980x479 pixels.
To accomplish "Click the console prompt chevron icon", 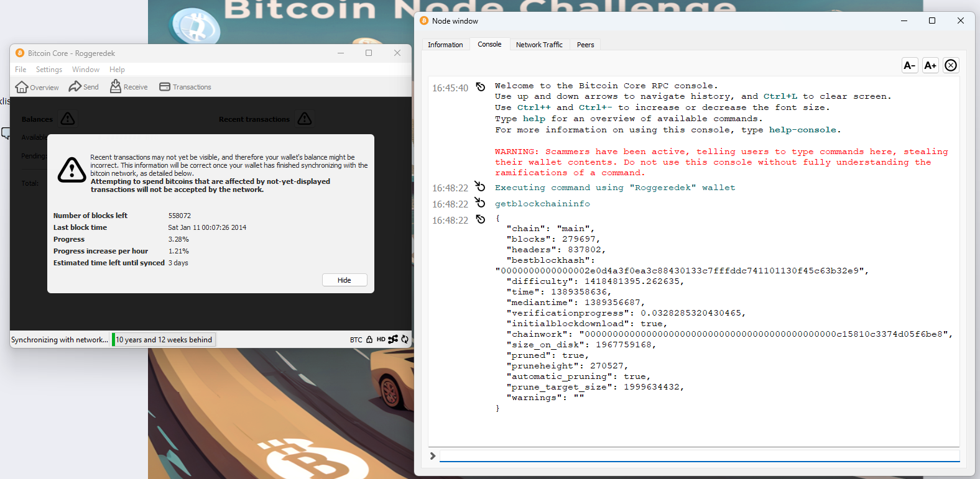I will [x=433, y=456].
